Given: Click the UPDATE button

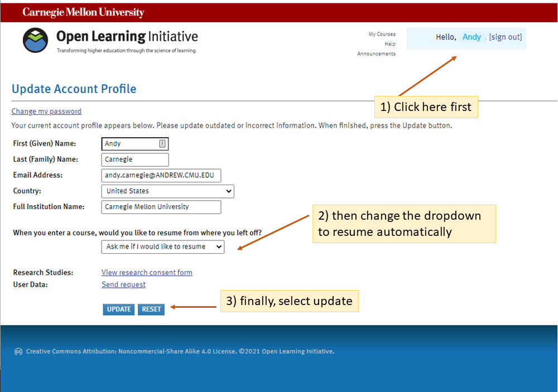Looking at the screenshot, I should click(119, 309).
